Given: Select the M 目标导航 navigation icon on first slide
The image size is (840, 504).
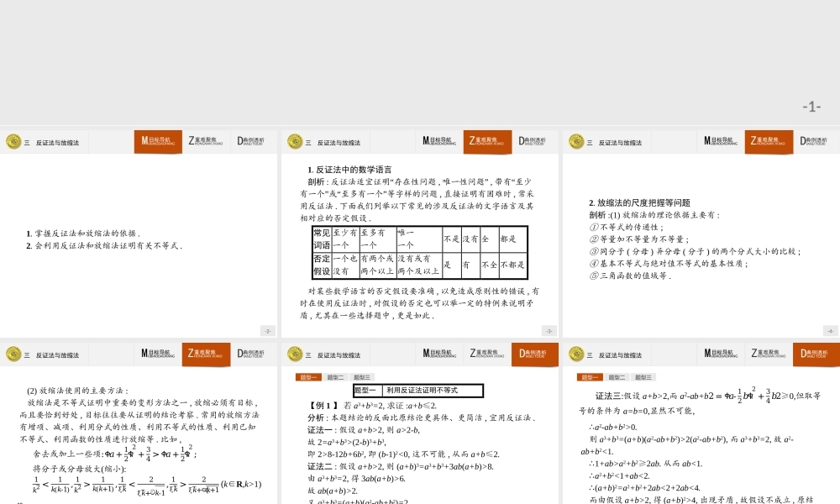Looking at the screenshot, I should pyautogui.click(x=158, y=141).
